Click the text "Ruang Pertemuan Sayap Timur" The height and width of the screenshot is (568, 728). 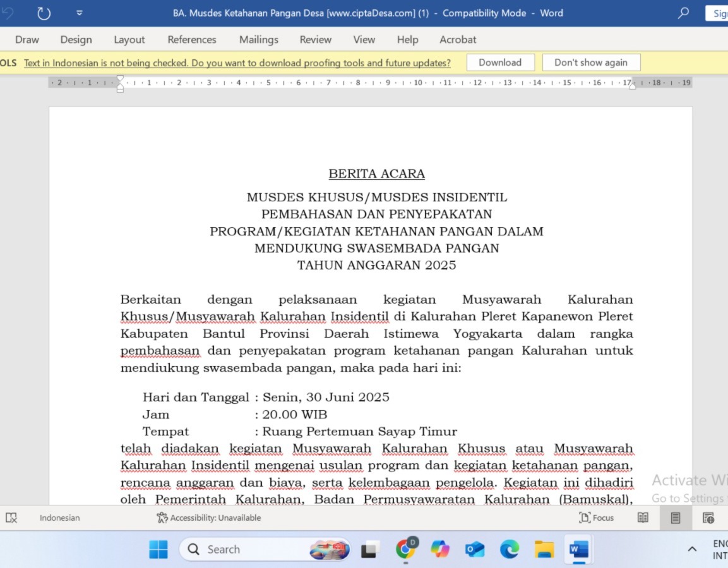coord(360,432)
